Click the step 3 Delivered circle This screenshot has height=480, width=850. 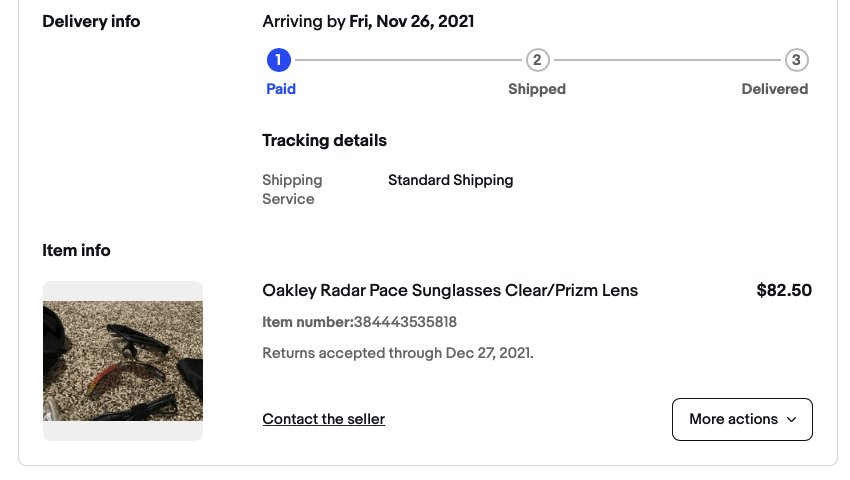[x=796, y=60]
